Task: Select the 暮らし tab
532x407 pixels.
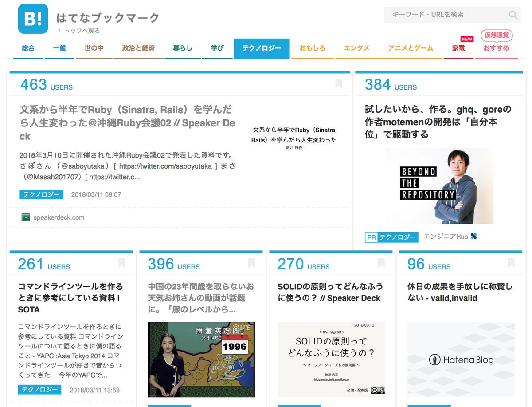Action: point(183,48)
